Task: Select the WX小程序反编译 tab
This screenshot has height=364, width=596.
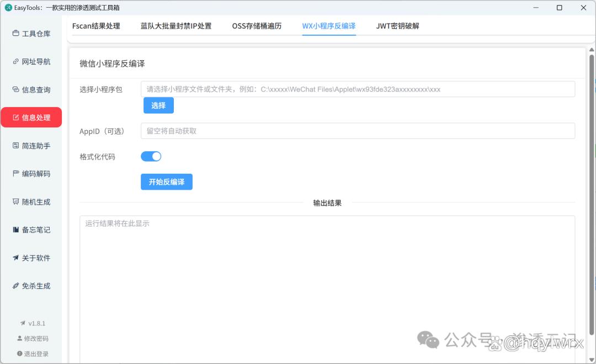Action: pos(329,26)
